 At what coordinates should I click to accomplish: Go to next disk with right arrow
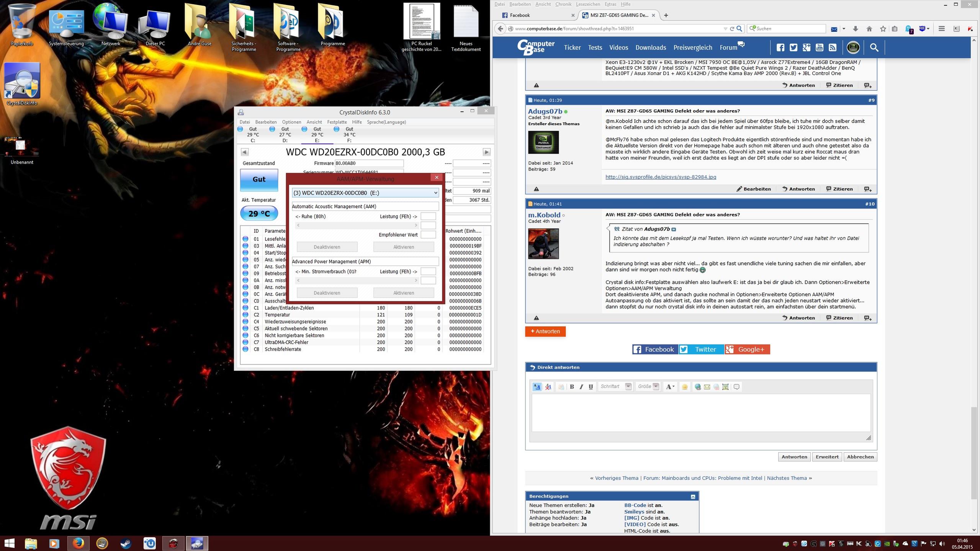[486, 152]
